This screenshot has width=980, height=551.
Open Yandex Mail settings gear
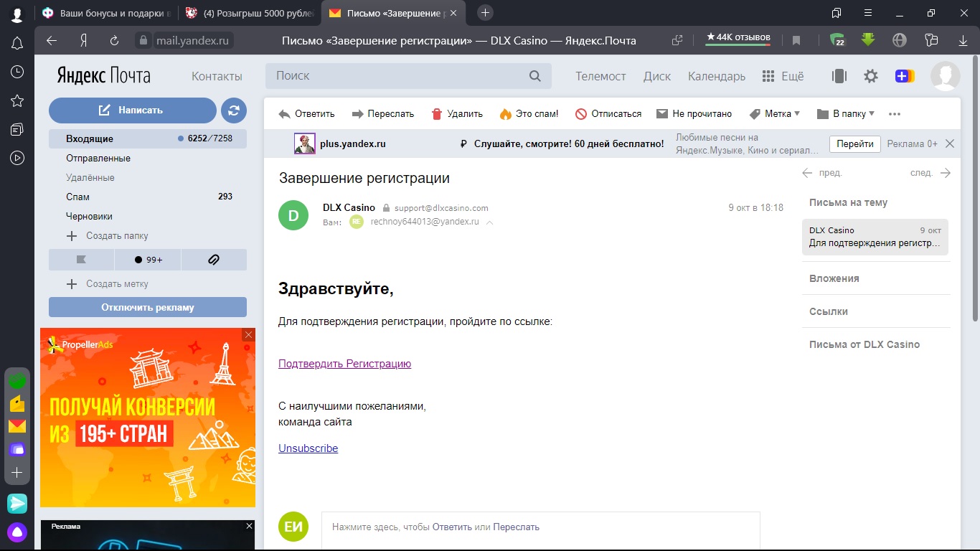tap(870, 75)
